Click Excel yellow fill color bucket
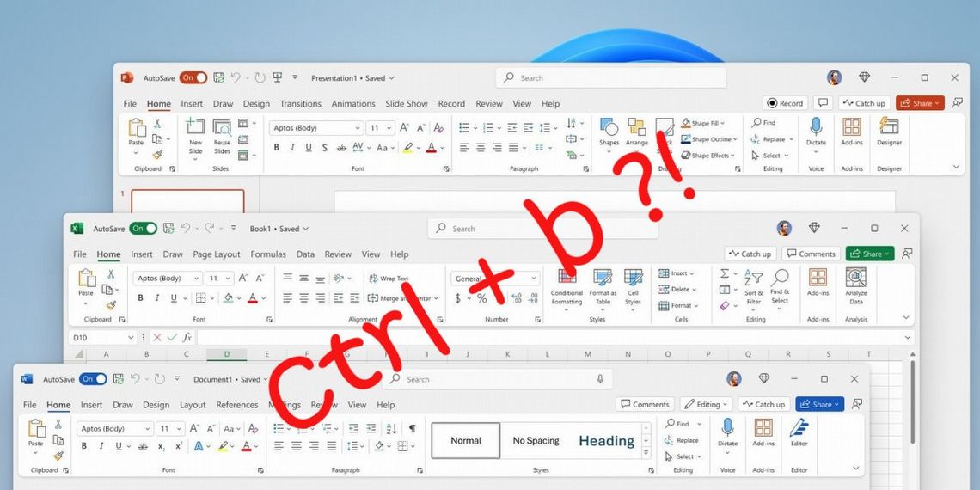The image size is (980, 490). pyautogui.click(x=228, y=298)
